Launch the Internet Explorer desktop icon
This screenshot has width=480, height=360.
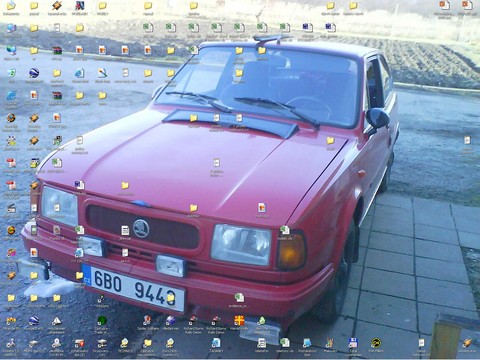(x=11, y=96)
